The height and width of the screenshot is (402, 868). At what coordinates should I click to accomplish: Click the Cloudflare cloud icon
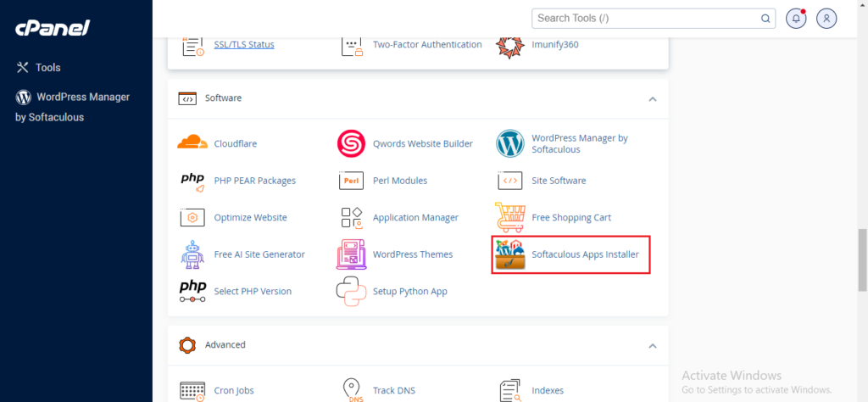click(192, 143)
